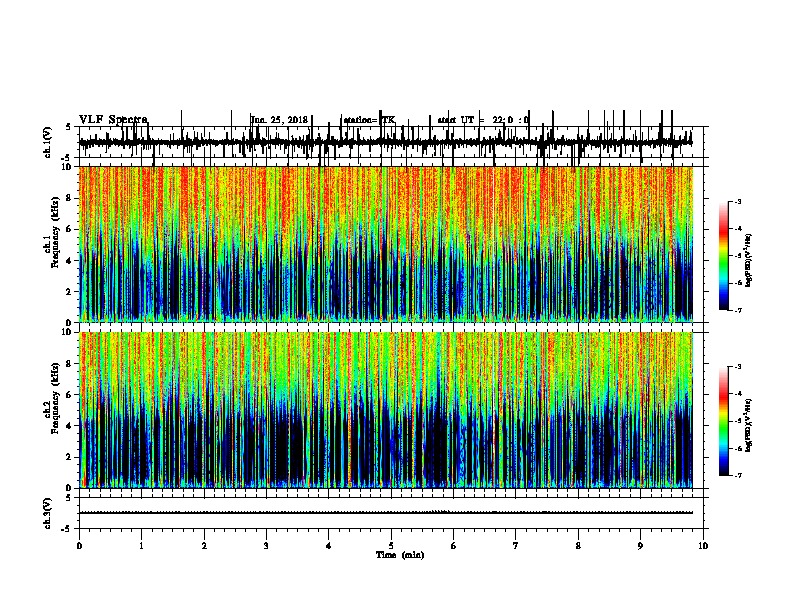Click tick label "2" on the Time axis
The height and width of the screenshot is (612, 792).
(204, 546)
